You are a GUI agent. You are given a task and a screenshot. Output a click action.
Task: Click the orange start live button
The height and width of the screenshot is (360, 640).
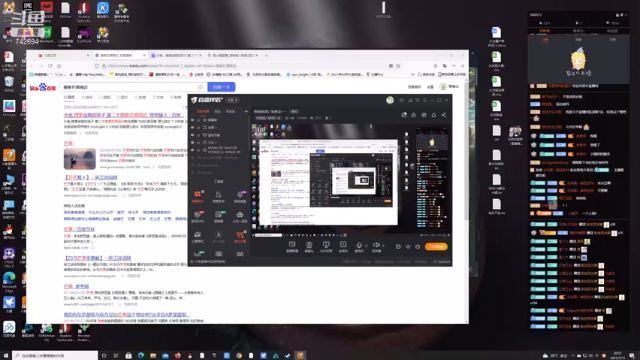[x=436, y=247]
